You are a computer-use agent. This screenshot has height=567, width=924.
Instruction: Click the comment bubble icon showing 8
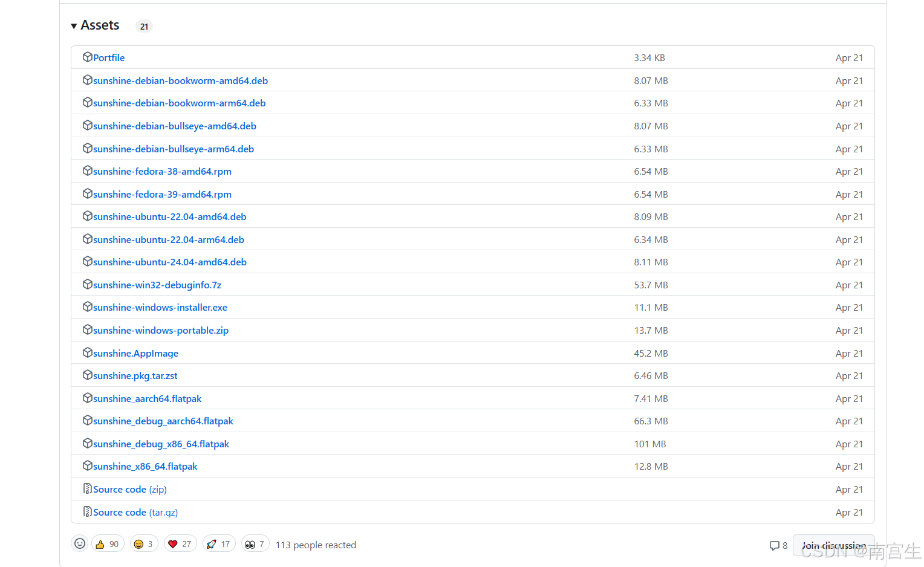[x=774, y=545]
